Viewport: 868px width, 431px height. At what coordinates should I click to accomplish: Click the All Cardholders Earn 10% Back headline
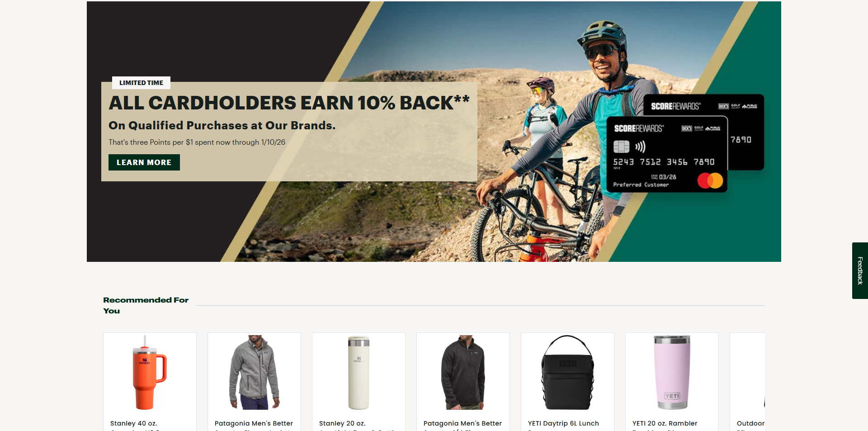point(289,103)
